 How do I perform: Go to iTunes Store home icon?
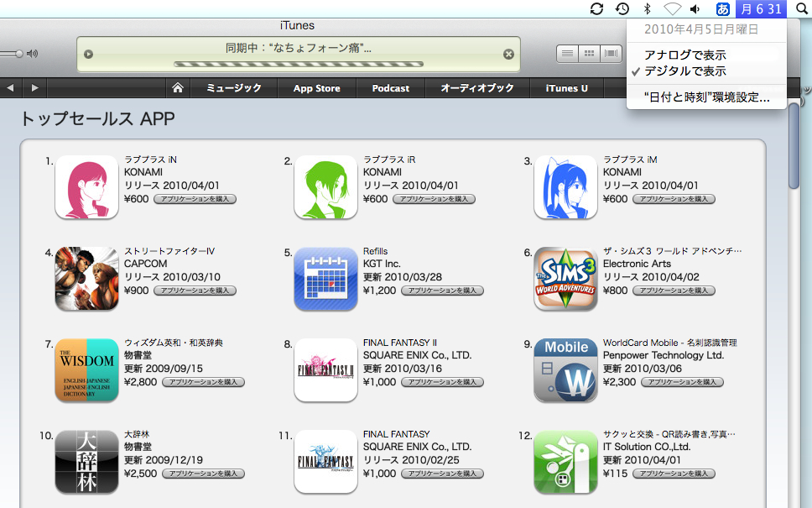tap(178, 88)
